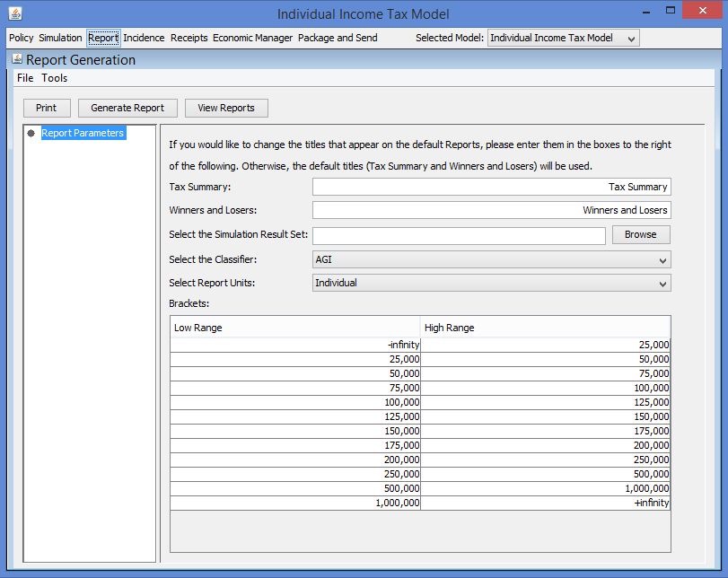Click the Print button
Viewport: 728px width, 578px height.
(47, 108)
